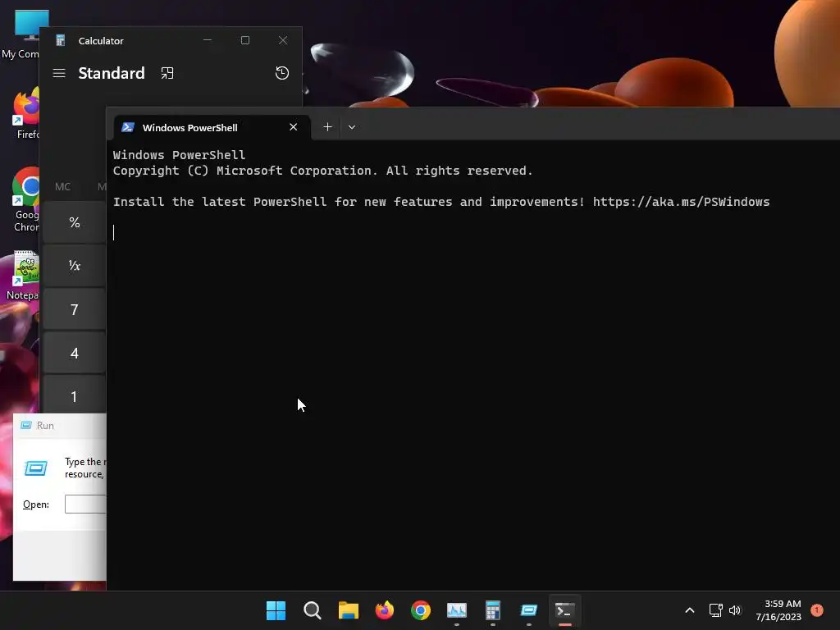This screenshot has width=840, height=630.
Task: Open taskbar Search
Action: pos(313,610)
